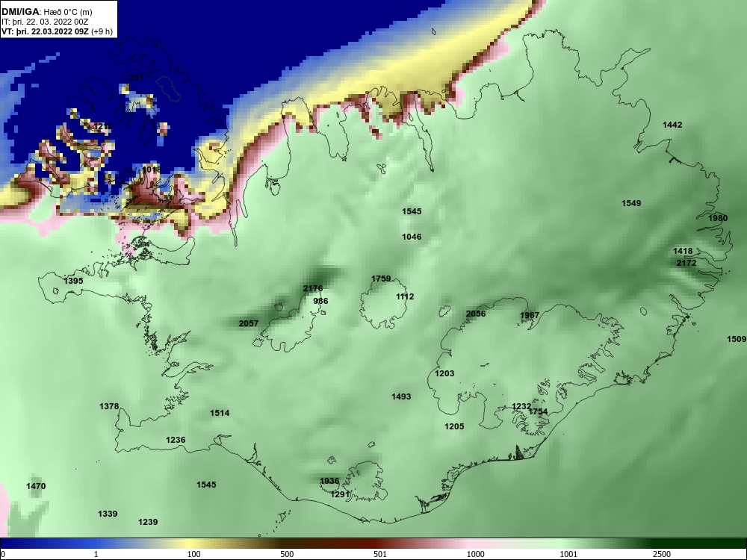Click the map value 1514

pos(220,413)
